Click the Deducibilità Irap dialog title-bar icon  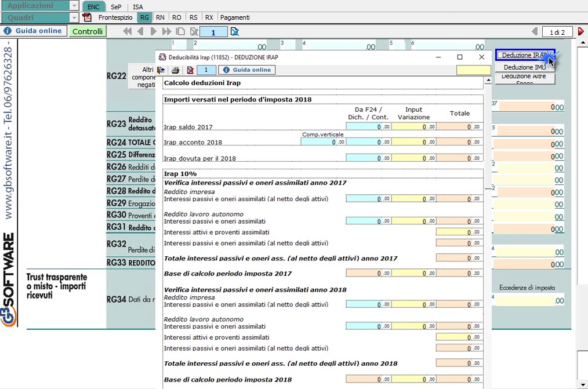tap(162, 57)
